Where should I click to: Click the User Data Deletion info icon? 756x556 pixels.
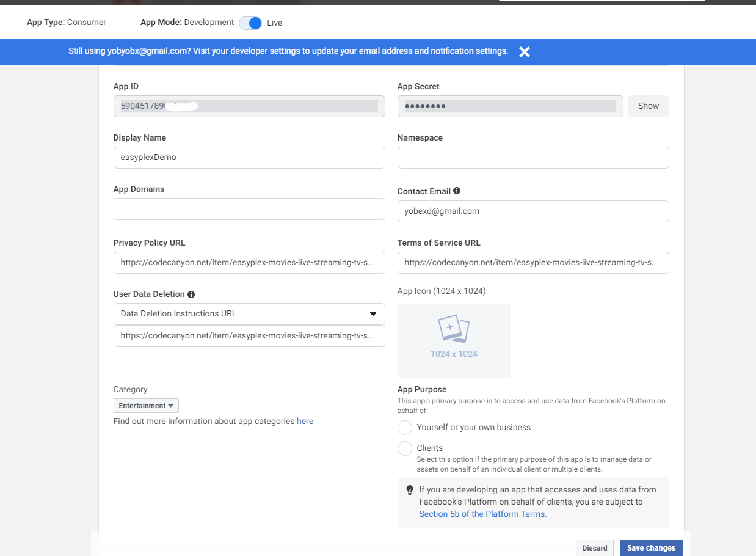tap(191, 294)
